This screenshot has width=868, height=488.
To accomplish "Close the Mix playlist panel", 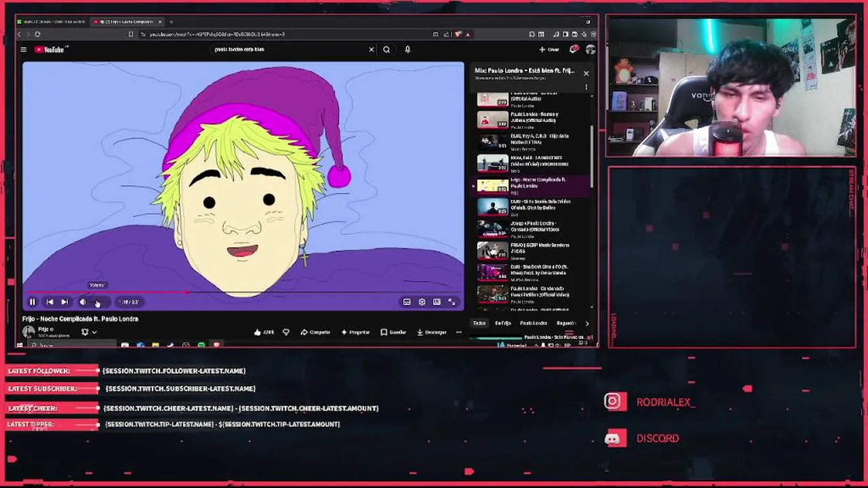I will click(586, 73).
